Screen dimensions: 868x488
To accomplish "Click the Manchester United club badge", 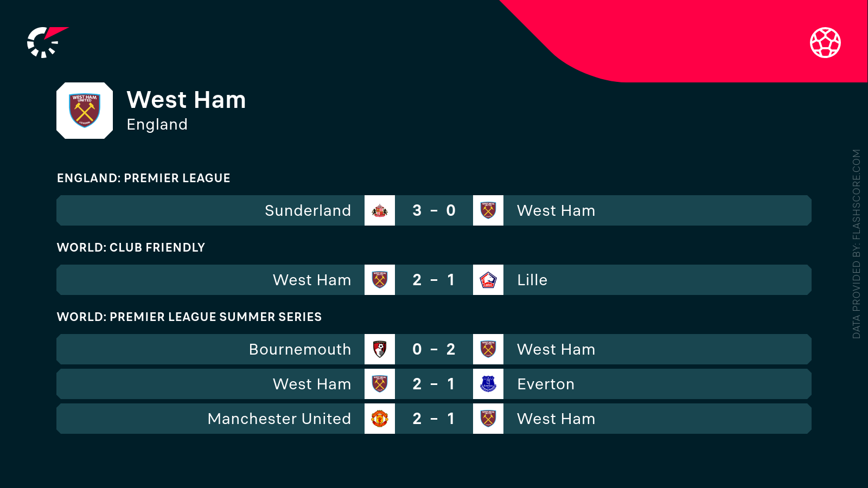I will 380,419.
